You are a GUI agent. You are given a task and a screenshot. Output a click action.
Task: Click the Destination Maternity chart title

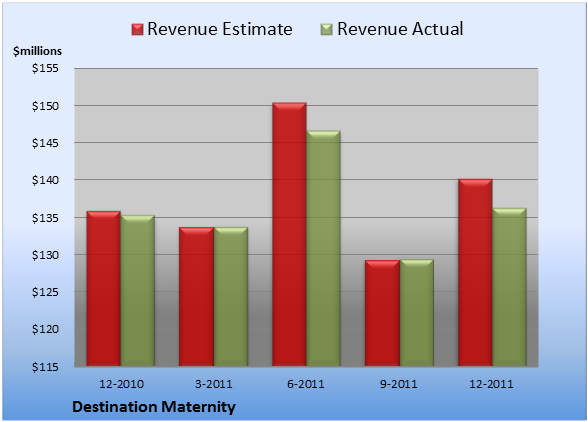tap(154, 407)
